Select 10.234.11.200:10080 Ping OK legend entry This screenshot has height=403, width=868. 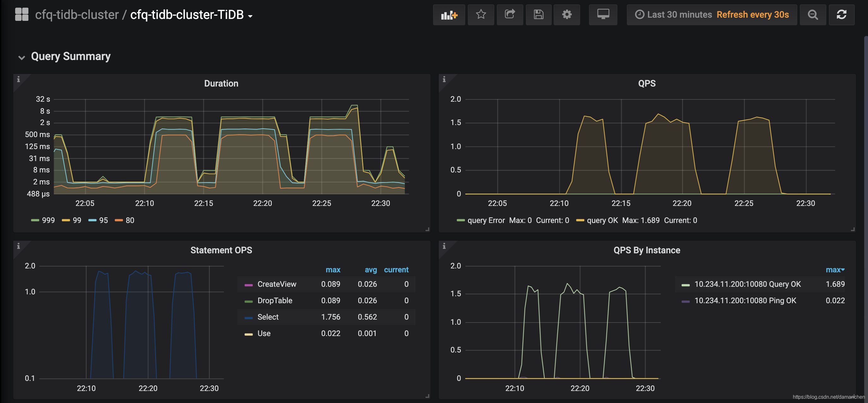tap(745, 300)
